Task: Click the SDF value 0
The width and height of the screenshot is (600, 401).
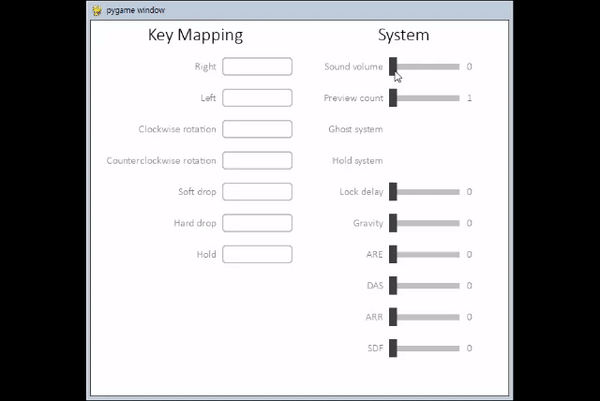Action: tap(469, 348)
